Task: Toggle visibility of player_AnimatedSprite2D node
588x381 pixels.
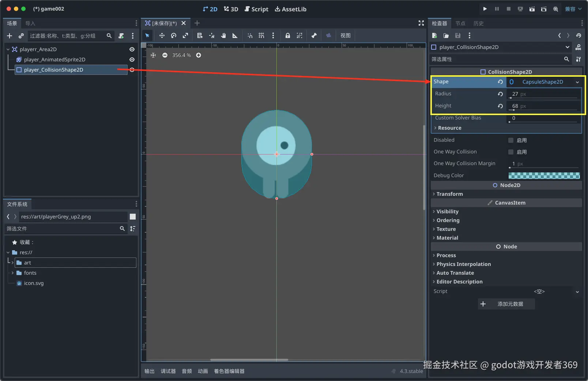Action: tap(132, 60)
